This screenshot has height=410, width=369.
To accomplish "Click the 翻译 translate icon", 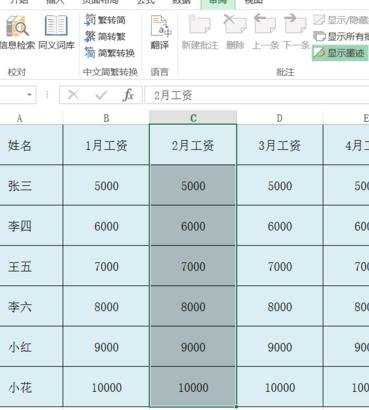I will tap(160, 26).
